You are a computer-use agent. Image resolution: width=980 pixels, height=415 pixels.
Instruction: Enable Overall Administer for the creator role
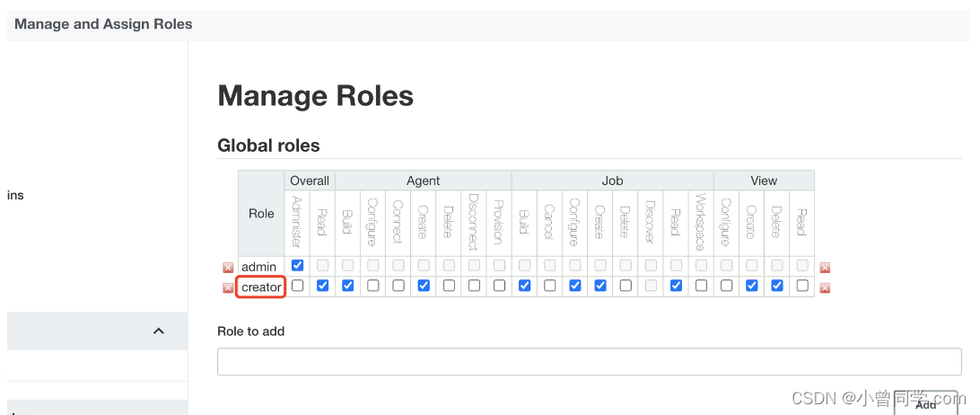298,286
